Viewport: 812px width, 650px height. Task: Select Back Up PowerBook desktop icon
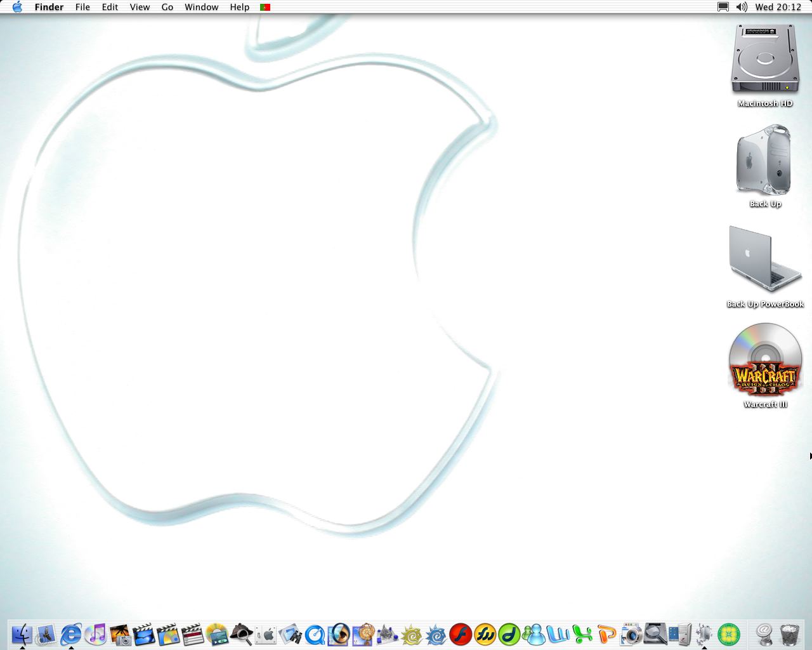(765, 260)
